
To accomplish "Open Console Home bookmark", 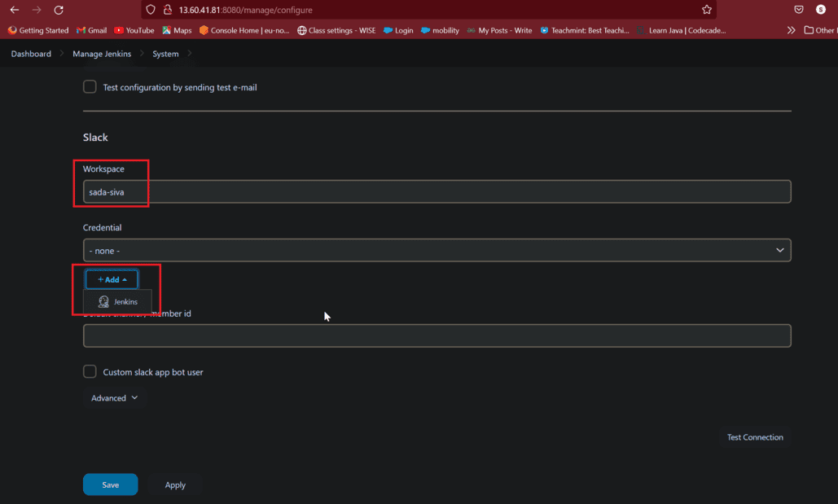I will [244, 30].
